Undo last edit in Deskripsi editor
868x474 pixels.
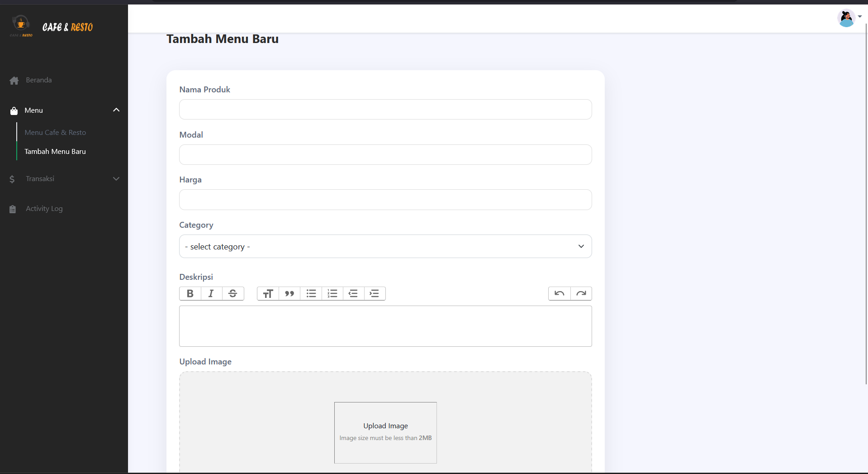pyautogui.click(x=560, y=293)
